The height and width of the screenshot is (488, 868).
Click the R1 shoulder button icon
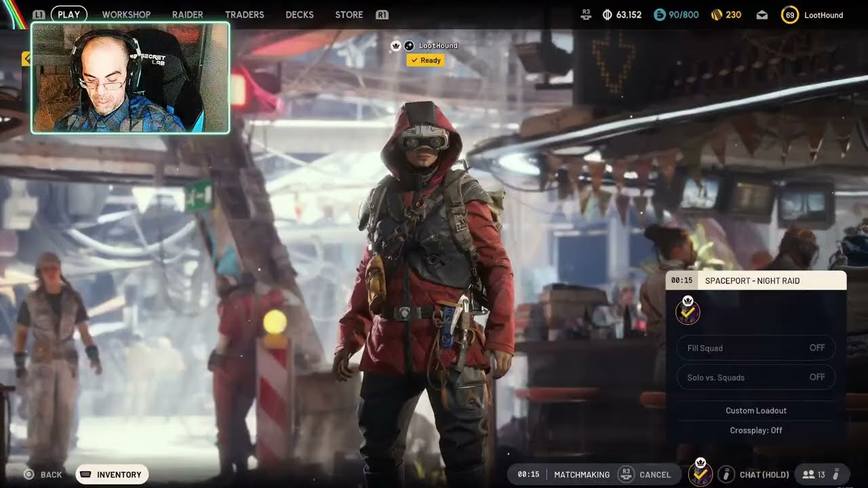[x=382, y=14]
